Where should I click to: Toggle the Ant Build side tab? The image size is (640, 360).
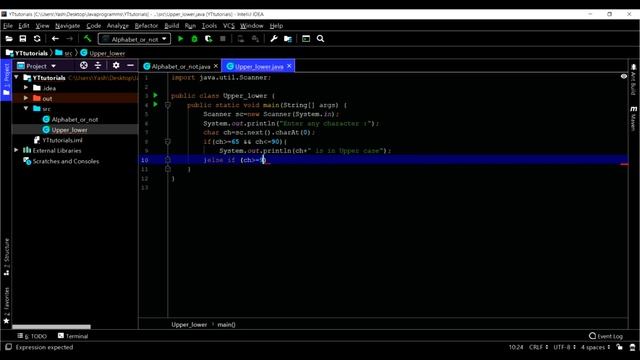pyautogui.click(x=633, y=80)
